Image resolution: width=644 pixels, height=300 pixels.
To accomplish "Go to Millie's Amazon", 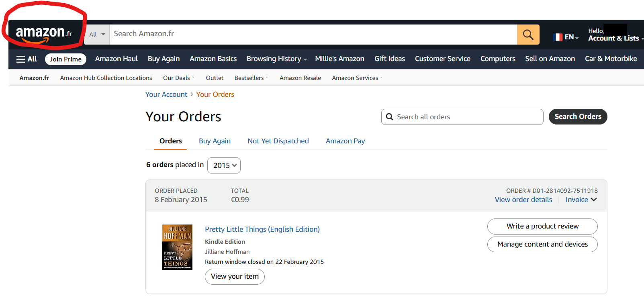I will (339, 59).
